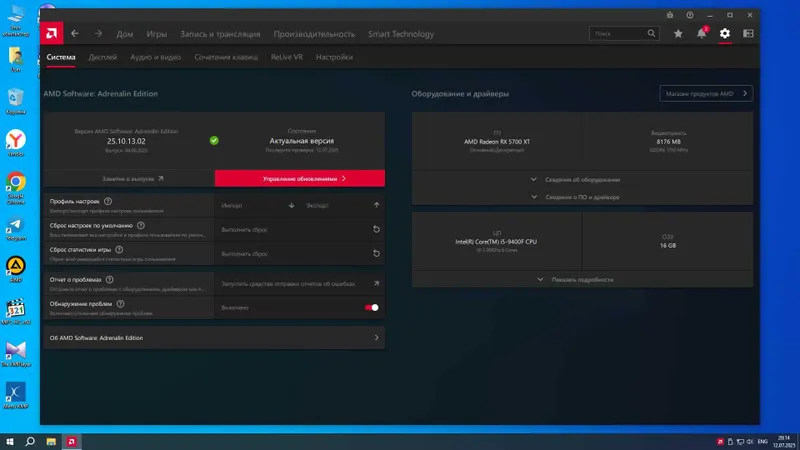Click the AMD Radeon RX 5700 XT text
Viewport: 800px width, 450px height.
pyautogui.click(x=497, y=142)
